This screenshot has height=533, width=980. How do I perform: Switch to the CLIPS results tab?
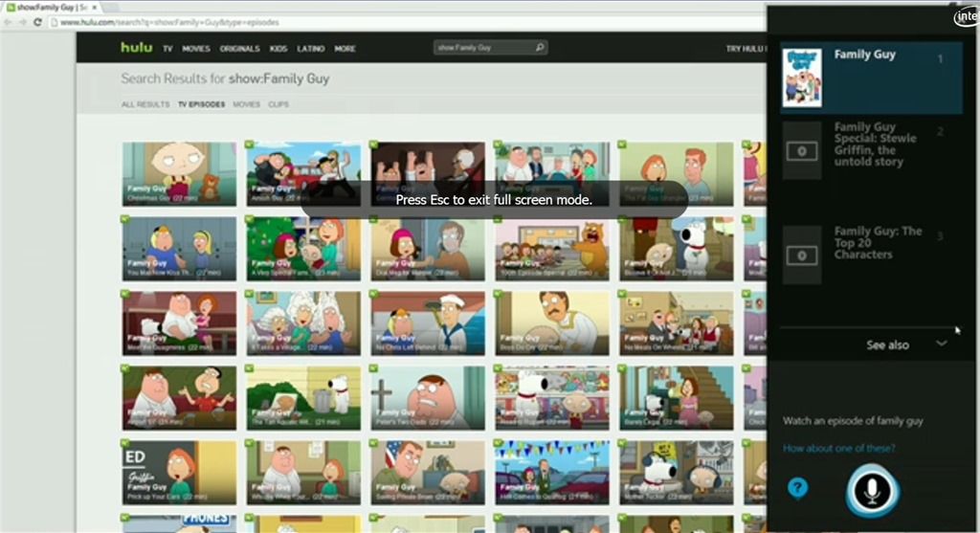point(278,104)
